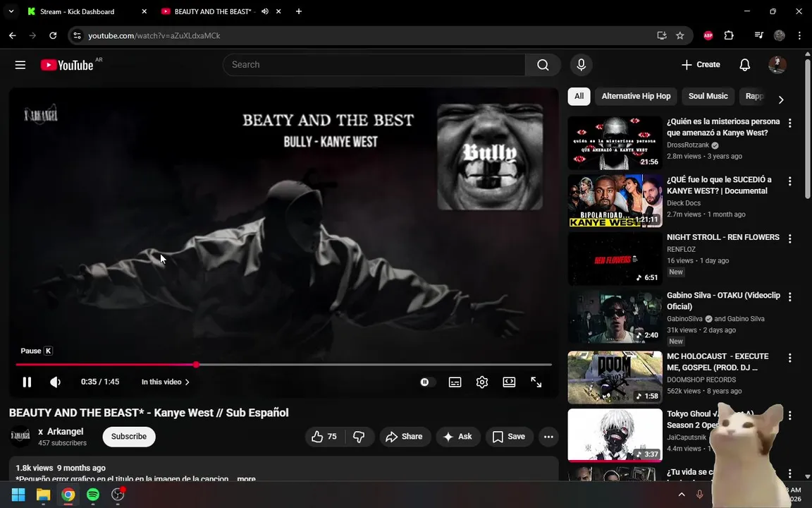Open the x Arkangel channel name link
This screenshot has height=508, width=812.
tap(61, 431)
